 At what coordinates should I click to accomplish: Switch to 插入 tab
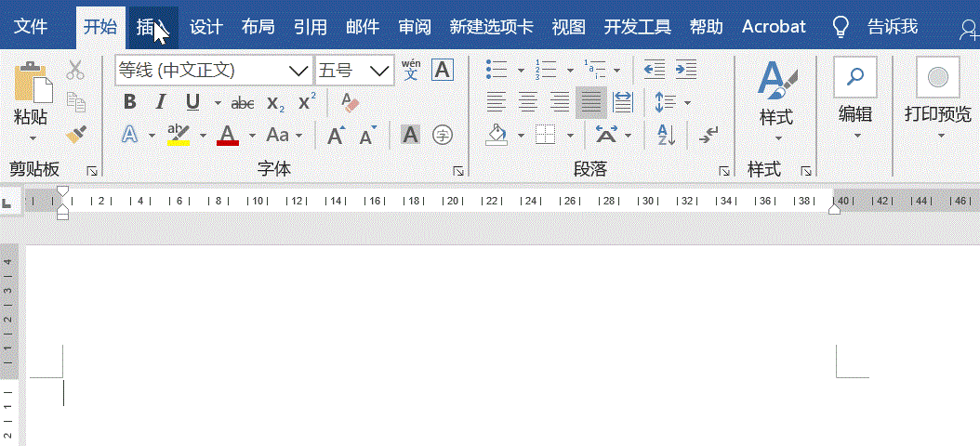(152, 27)
